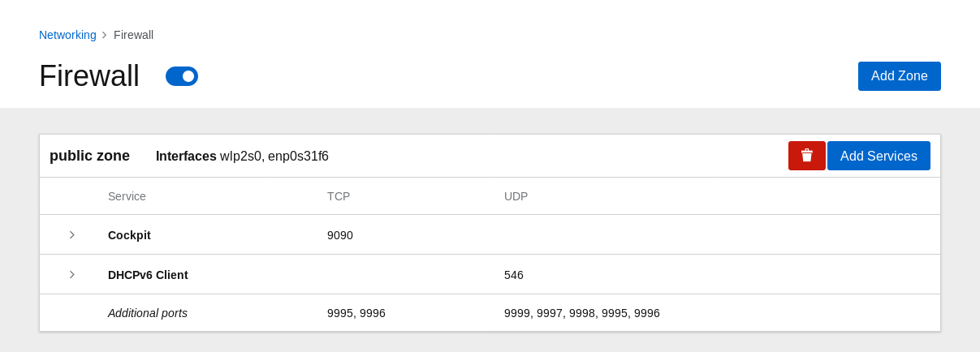Viewport: 980px width, 352px height.
Task: Click the Firewall breadcrumb item
Action: (133, 35)
